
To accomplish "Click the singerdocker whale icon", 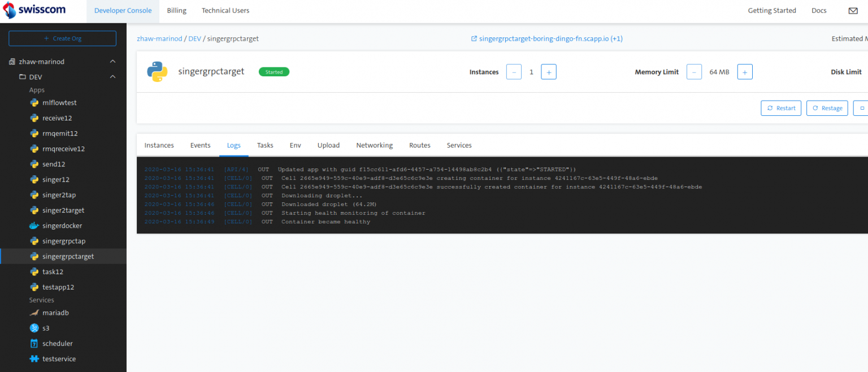I will coord(35,225).
